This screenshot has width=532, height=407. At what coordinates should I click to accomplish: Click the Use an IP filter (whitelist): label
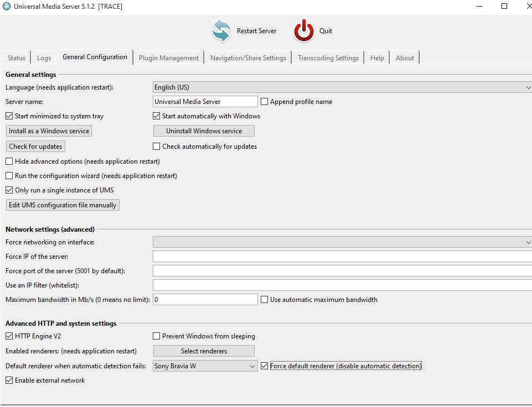pyautogui.click(x=42, y=285)
